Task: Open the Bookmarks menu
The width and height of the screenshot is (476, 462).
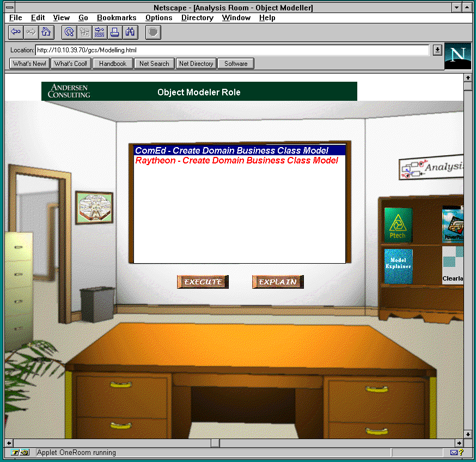Action: pos(117,17)
